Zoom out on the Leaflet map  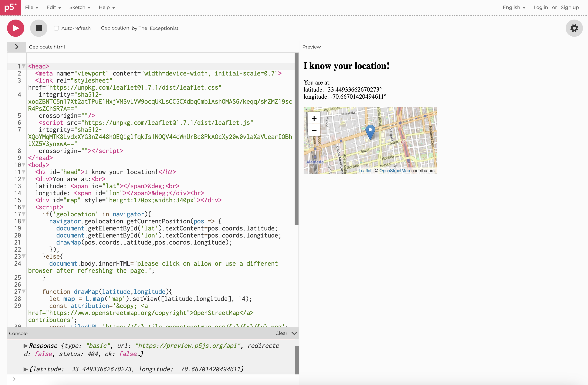(314, 130)
